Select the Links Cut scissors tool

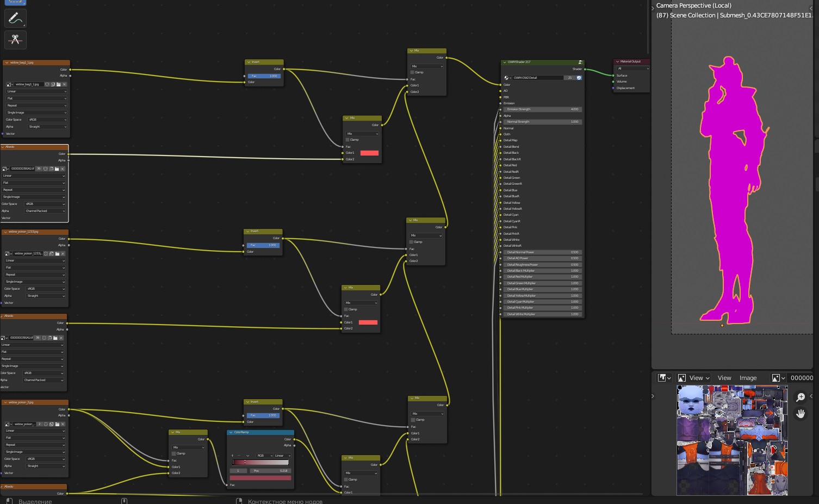point(15,40)
